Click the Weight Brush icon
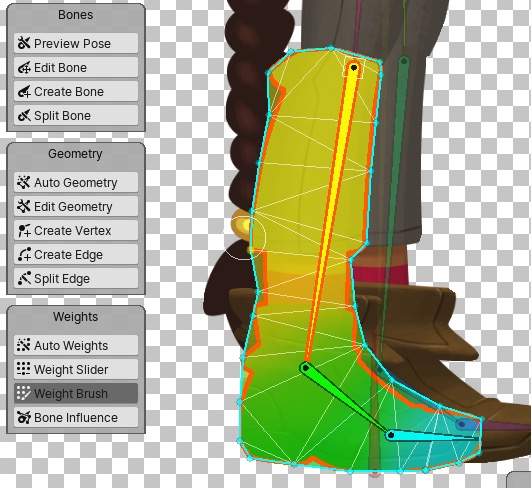 tap(24, 393)
